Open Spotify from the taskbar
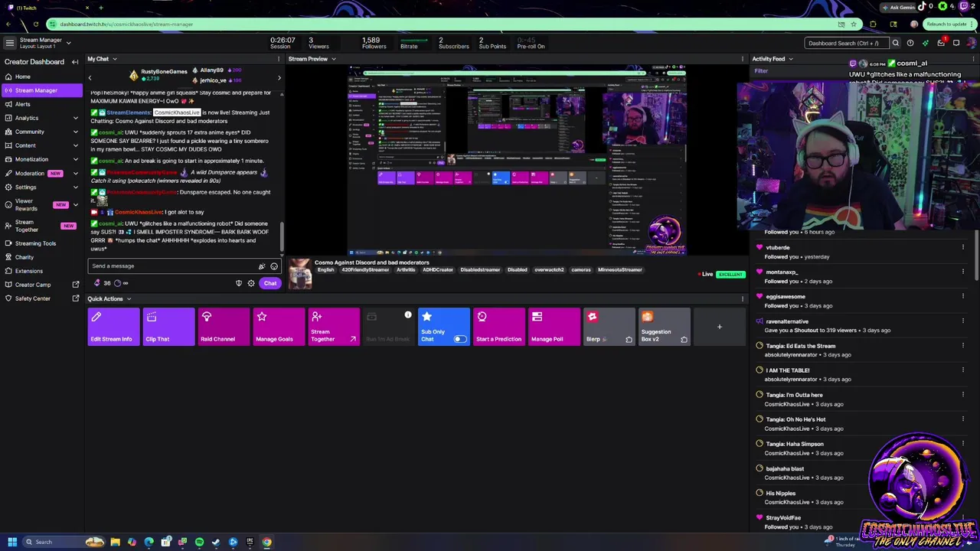980x551 pixels. coord(199,542)
